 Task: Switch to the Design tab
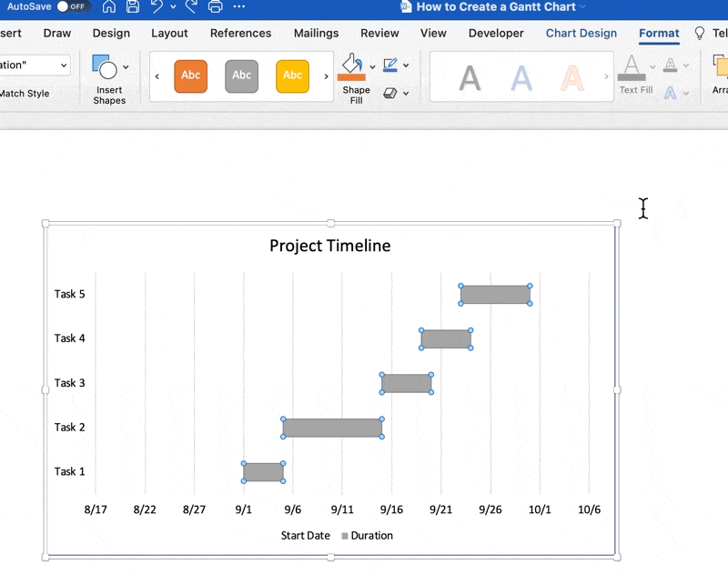[111, 33]
